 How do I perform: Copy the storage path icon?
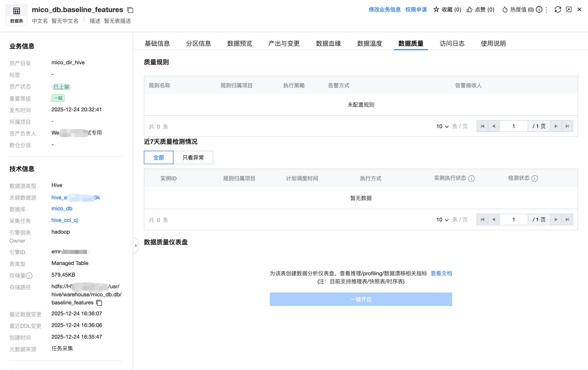[99, 303]
